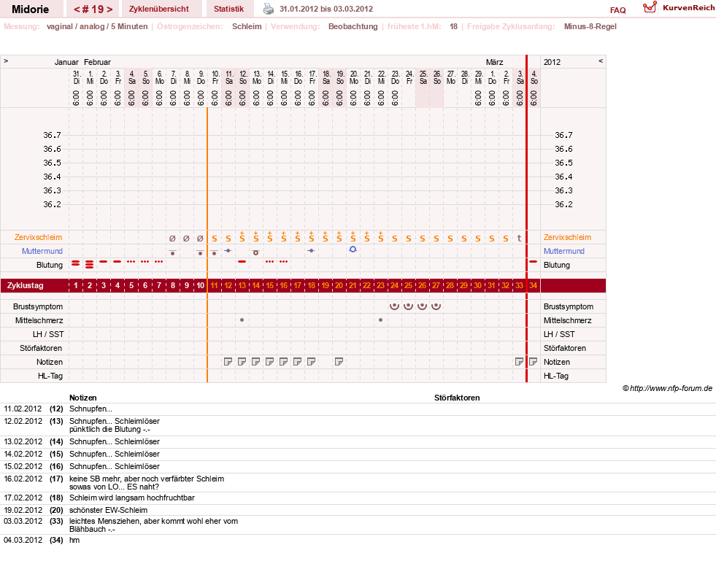The width and height of the screenshot is (716, 588).
Task: Go to next cycle with the '>' arrow
Action: click(109, 9)
